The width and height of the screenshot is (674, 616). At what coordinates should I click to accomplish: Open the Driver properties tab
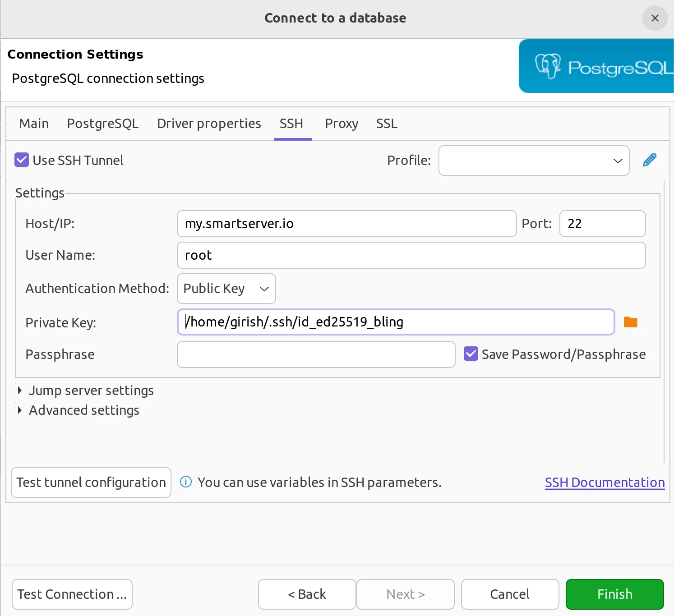pos(209,123)
